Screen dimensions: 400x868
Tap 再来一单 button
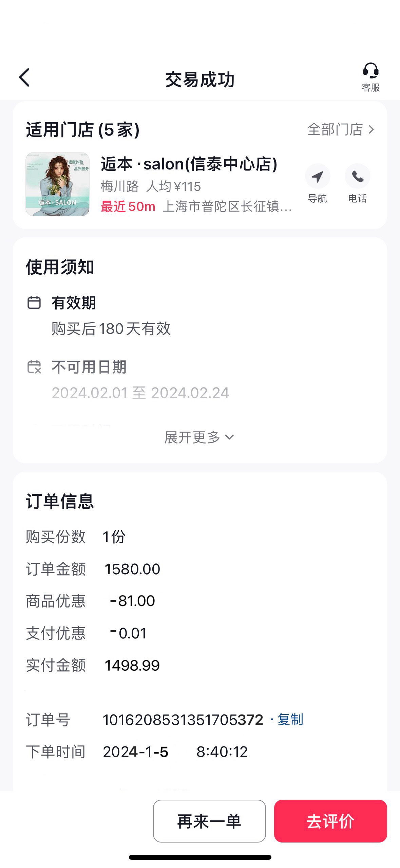coord(209,821)
